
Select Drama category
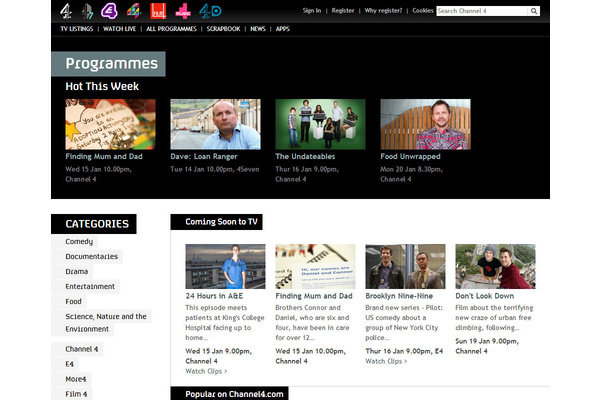point(77,271)
